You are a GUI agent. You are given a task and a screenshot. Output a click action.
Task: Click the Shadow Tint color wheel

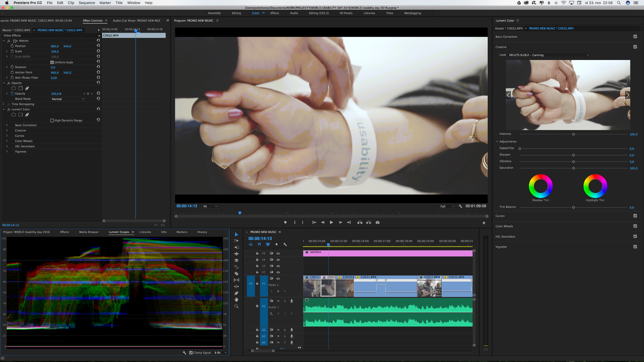pos(540,186)
